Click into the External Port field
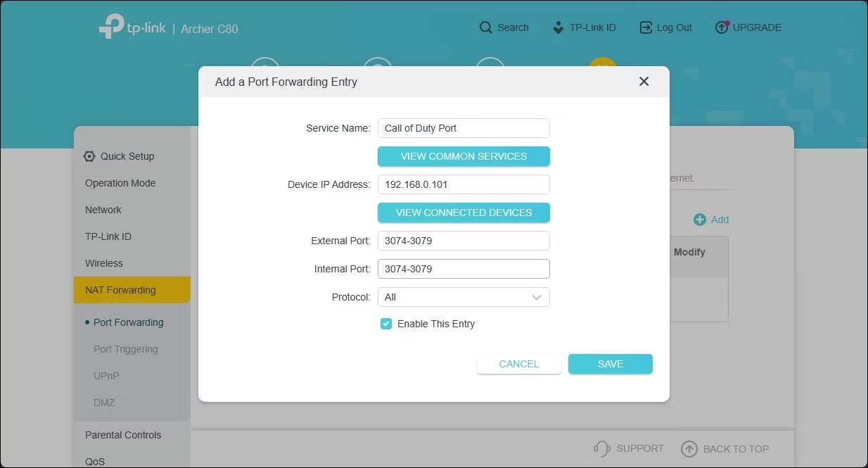 (x=464, y=241)
